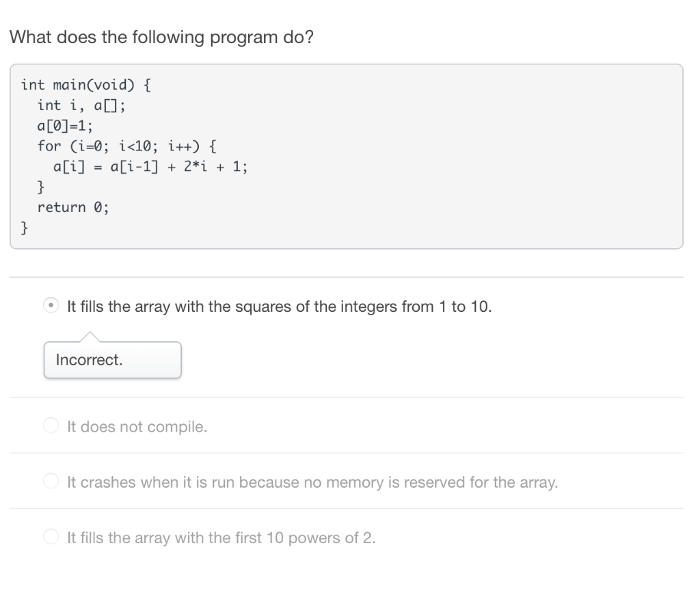Click the "a[i] = a[i-1] + 2*i + 1;" line
700x593 pixels.
click(x=150, y=166)
